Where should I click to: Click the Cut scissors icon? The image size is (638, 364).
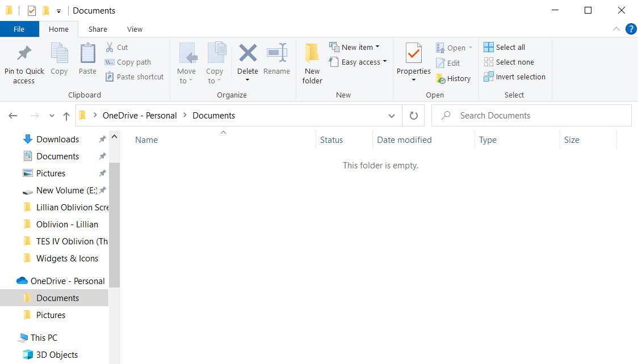110,47
